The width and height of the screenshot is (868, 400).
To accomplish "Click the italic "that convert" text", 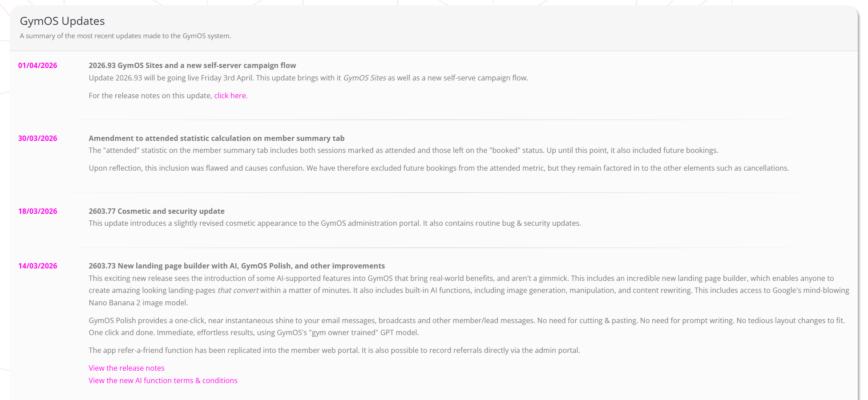I will coord(238,290).
